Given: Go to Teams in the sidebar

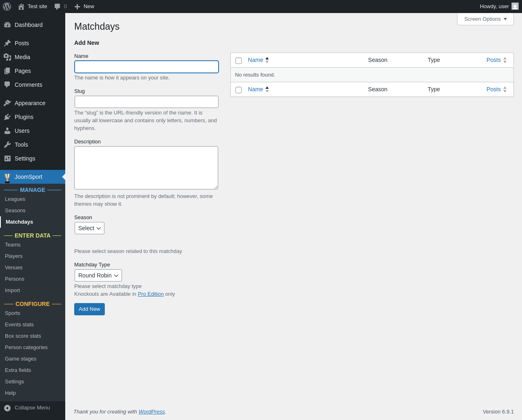Looking at the screenshot, I should 13,245.
